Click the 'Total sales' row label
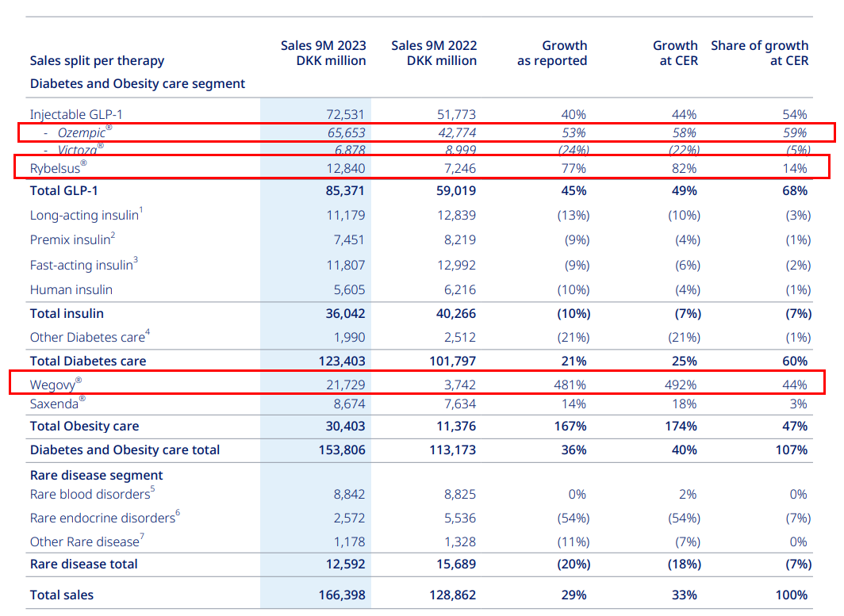844x616 pixels. click(61, 595)
